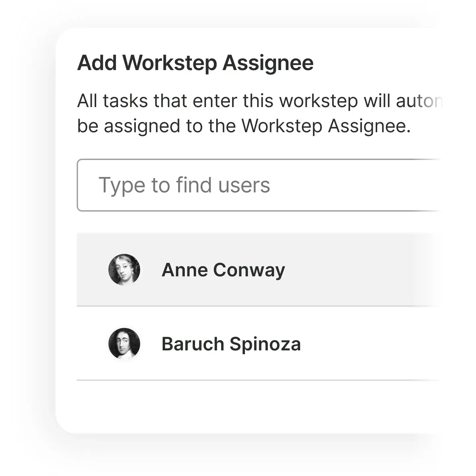The image size is (476, 476).
Task: Click Baruch Spinoza's avatar photo
Action: pyautogui.click(x=124, y=344)
